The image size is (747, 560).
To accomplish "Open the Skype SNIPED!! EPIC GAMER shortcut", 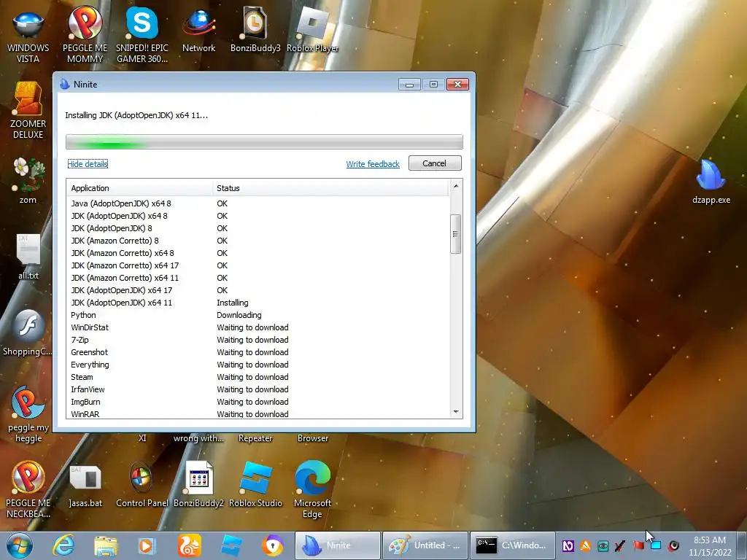I will pyautogui.click(x=142, y=36).
